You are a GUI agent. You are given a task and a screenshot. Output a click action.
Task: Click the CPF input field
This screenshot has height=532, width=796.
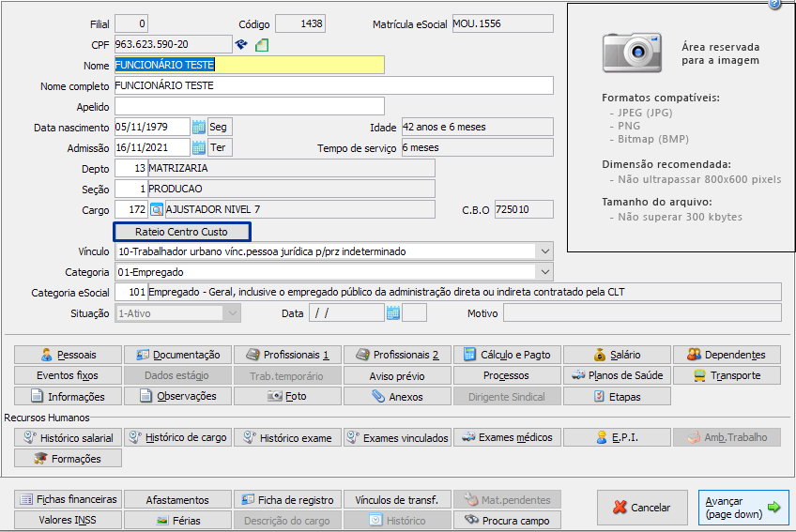(x=173, y=45)
